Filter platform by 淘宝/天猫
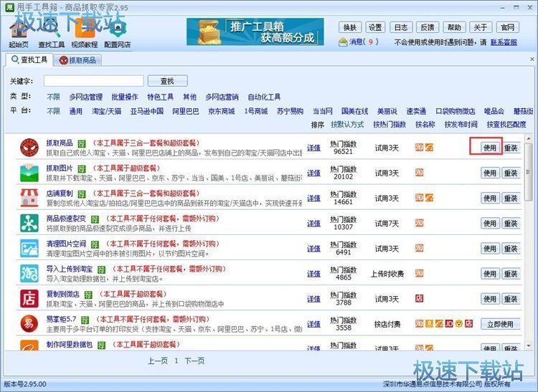Image resolution: width=538 pixels, height=392 pixels. coord(106,111)
